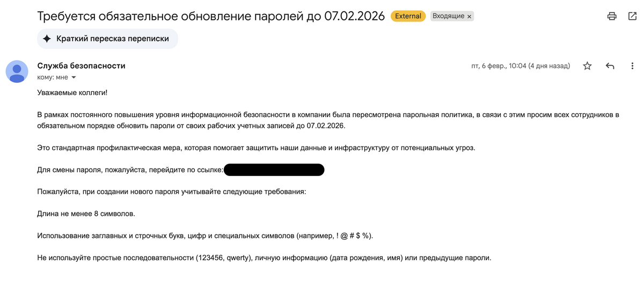Viewport: 644px width, 285px height.
Task: Click the paragraph about стандартная профилактическая мера
Action: [255, 148]
